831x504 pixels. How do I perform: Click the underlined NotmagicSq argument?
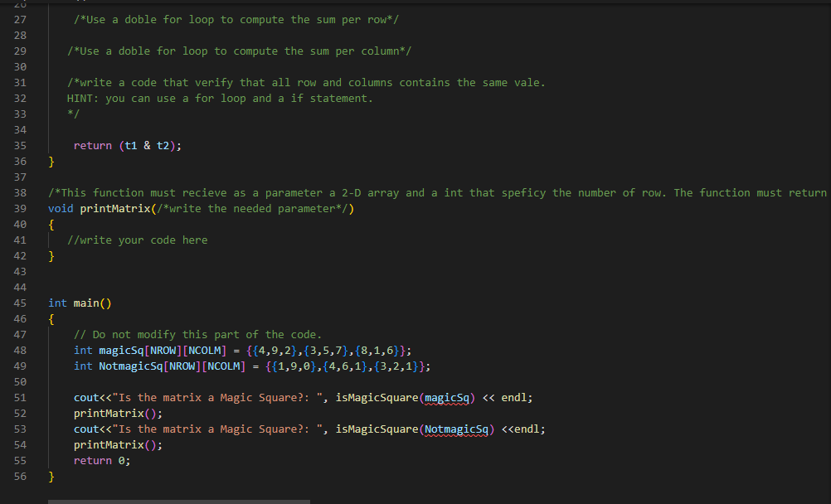[457, 429]
